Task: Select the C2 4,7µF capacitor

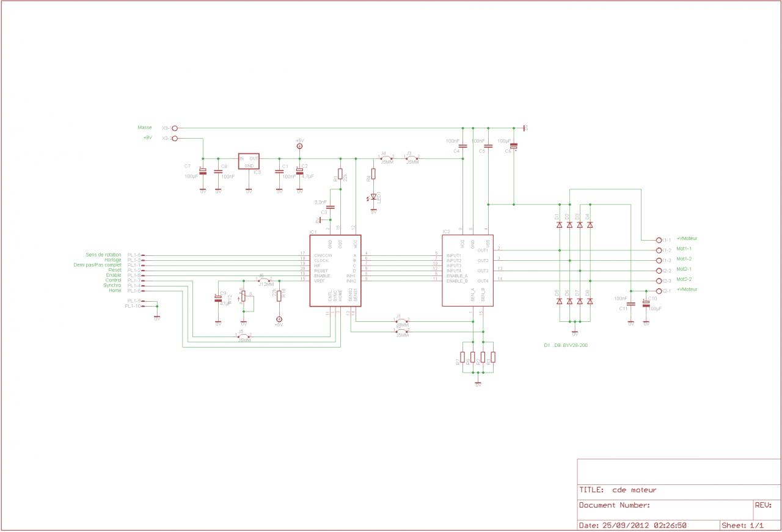Action: [299, 172]
